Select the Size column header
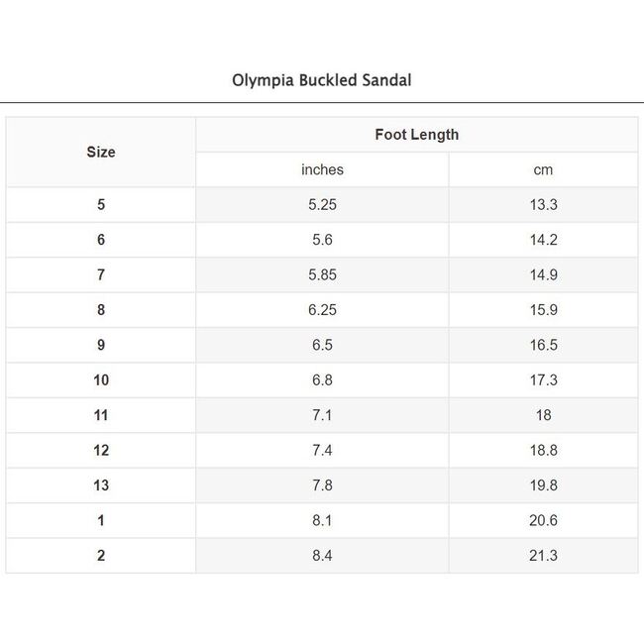The height and width of the screenshot is (644, 644). coord(101,152)
